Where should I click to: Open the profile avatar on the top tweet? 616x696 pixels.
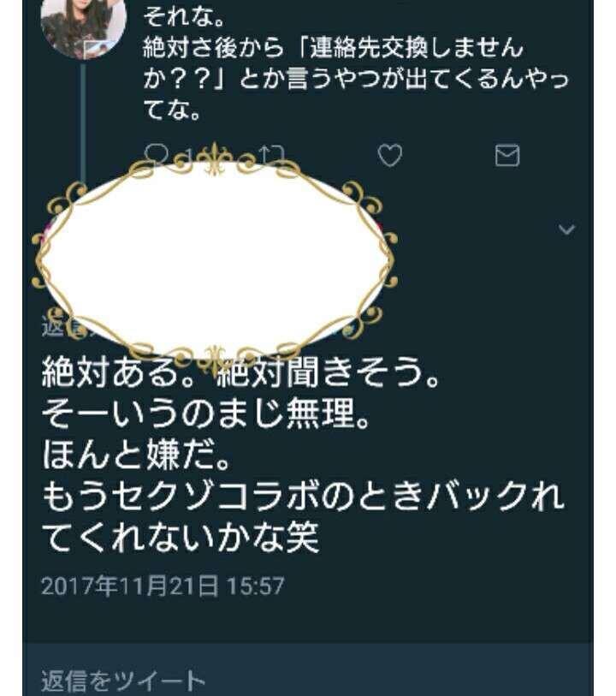pyautogui.click(x=83, y=27)
